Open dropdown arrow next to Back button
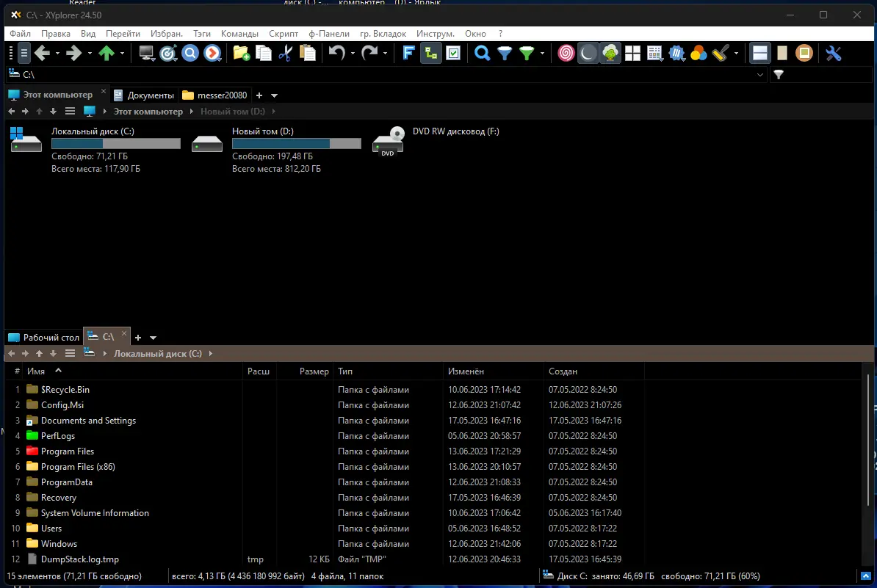Viewport: 877px width, 588px height. coord(57,54)
